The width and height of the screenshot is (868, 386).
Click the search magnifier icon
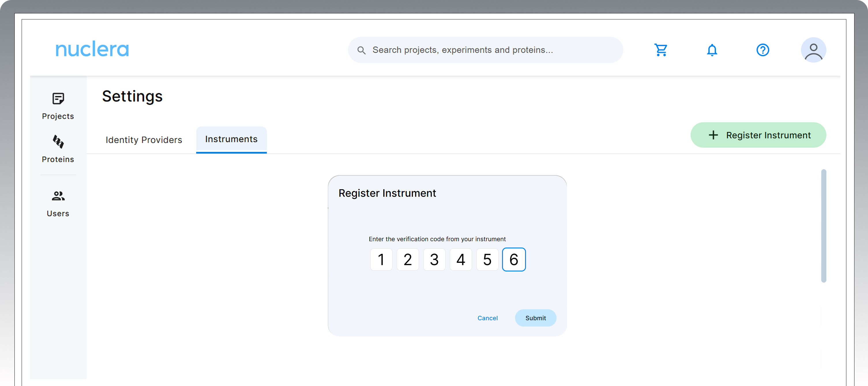(361, 50)
